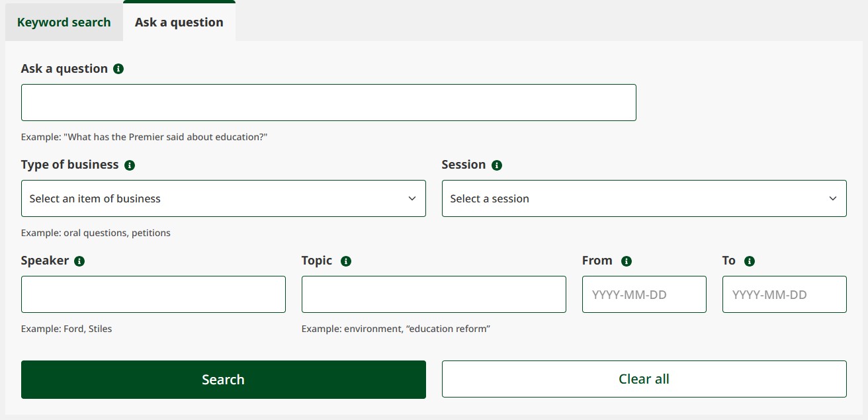View the Session info tooltip
Viewport: 868px width, 420px height.
tap(497, 164)
